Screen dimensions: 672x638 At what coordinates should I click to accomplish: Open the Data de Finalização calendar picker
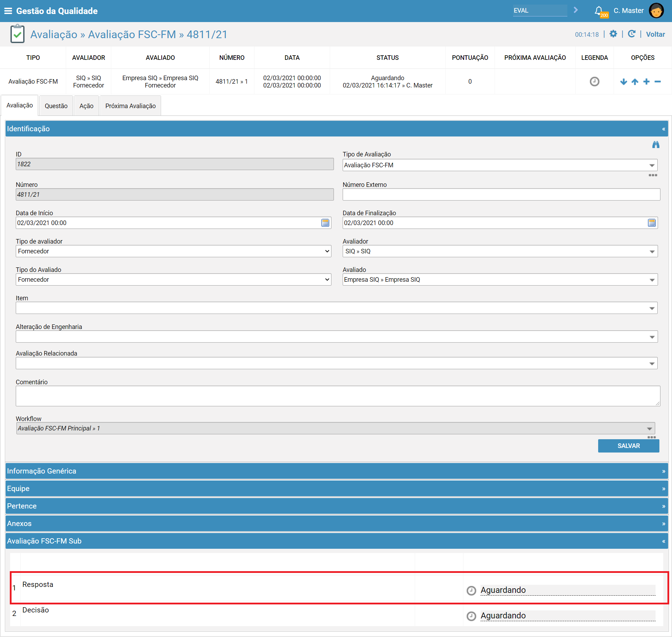click(652, 223)
